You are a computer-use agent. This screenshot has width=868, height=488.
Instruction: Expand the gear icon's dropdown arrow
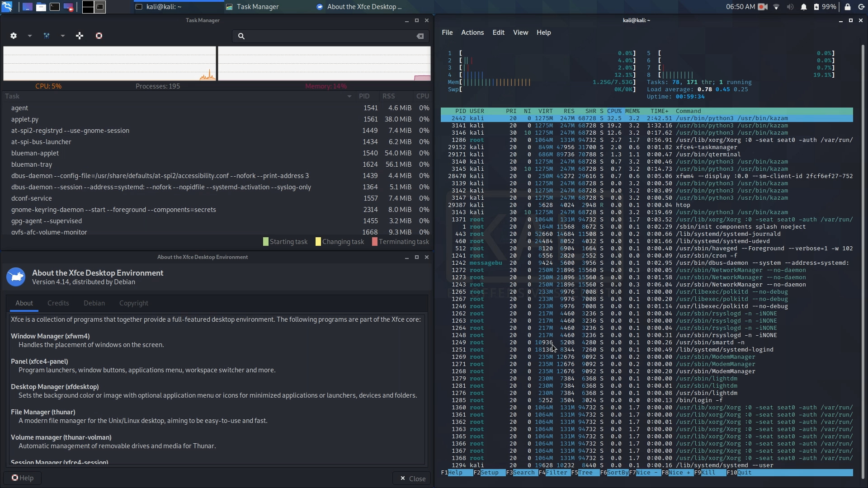[29, 36]
